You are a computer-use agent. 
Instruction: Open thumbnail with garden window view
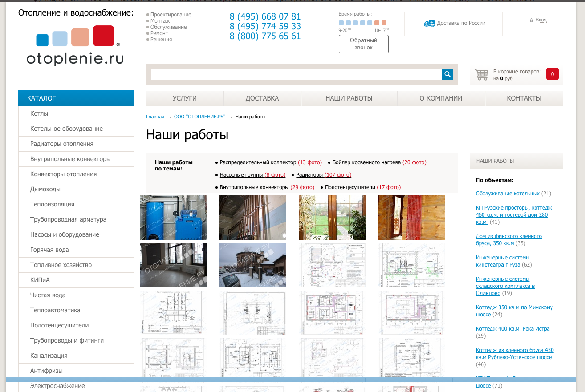tap(332, 218)
